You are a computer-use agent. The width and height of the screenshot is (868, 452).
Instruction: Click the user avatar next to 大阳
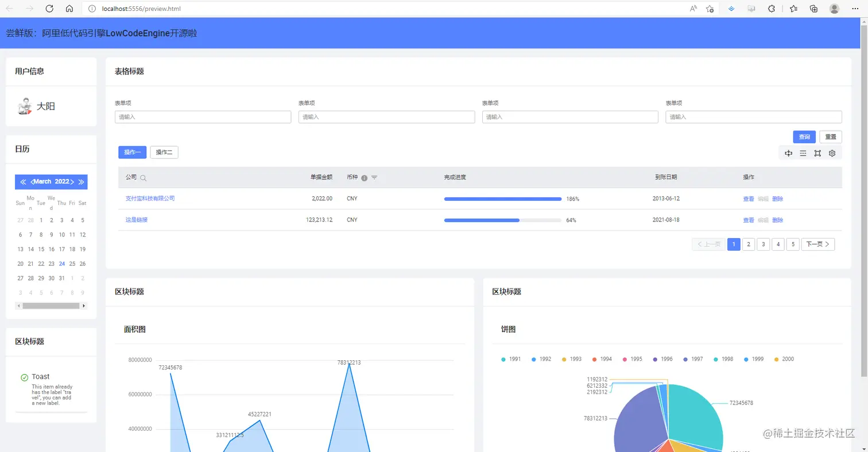tap(24, 106)
